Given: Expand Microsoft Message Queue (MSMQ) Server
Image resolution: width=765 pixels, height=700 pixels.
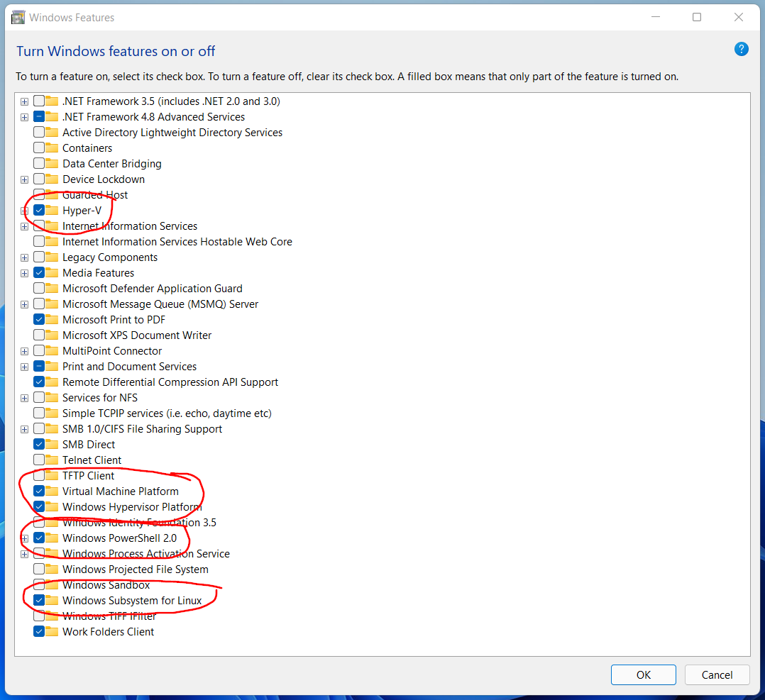Looking at the screenshot, I should (24, 304).
